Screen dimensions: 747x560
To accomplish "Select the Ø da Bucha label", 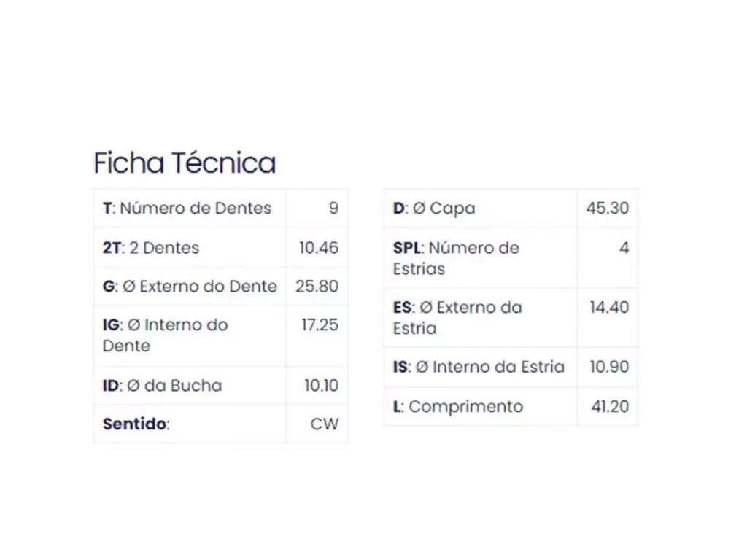I will click(x=163, y=386).
